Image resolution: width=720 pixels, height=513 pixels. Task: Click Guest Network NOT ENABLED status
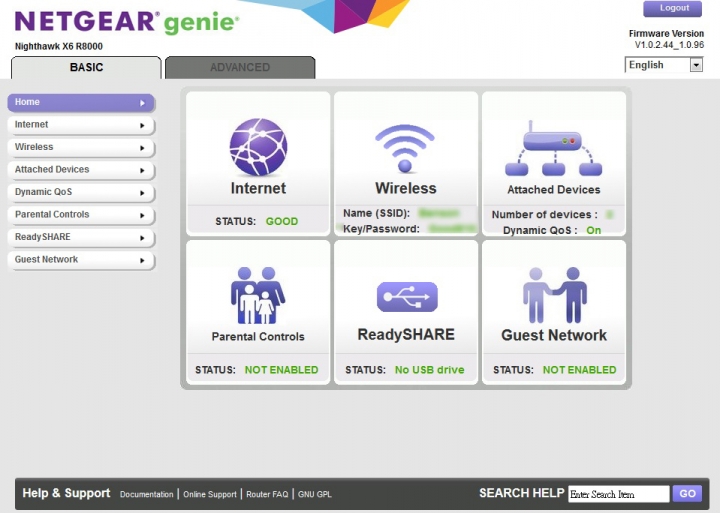[x=579, y=370]
